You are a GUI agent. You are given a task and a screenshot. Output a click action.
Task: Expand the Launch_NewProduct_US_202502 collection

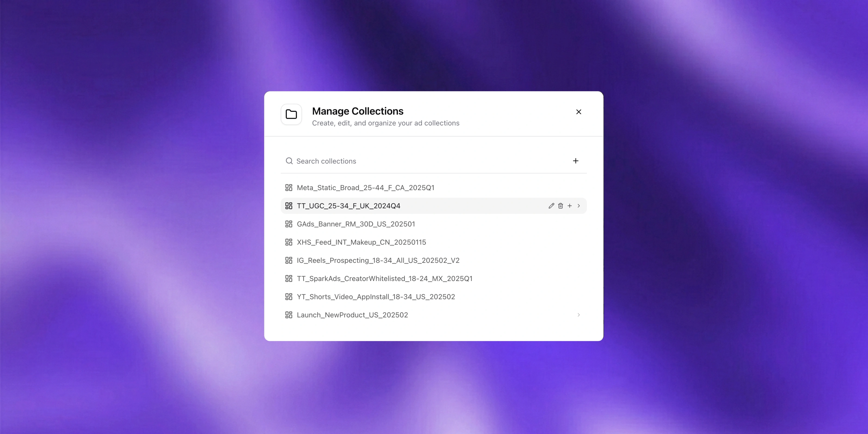click(x=579, y=315)
